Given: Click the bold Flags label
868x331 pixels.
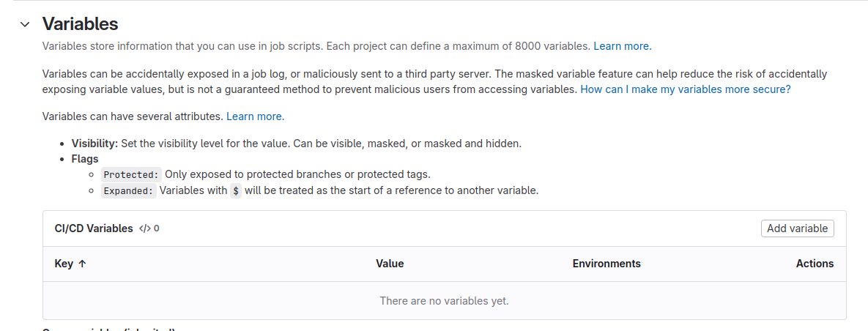Looking at the screenshot, I should pyautogui.click(x=85, y=159).
